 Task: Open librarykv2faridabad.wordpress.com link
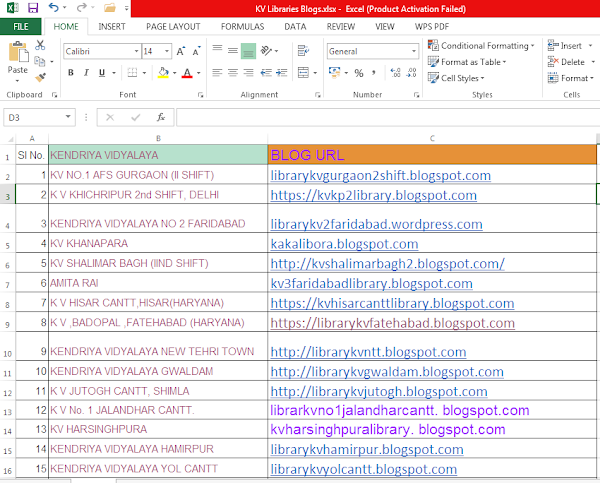(376, 224)
